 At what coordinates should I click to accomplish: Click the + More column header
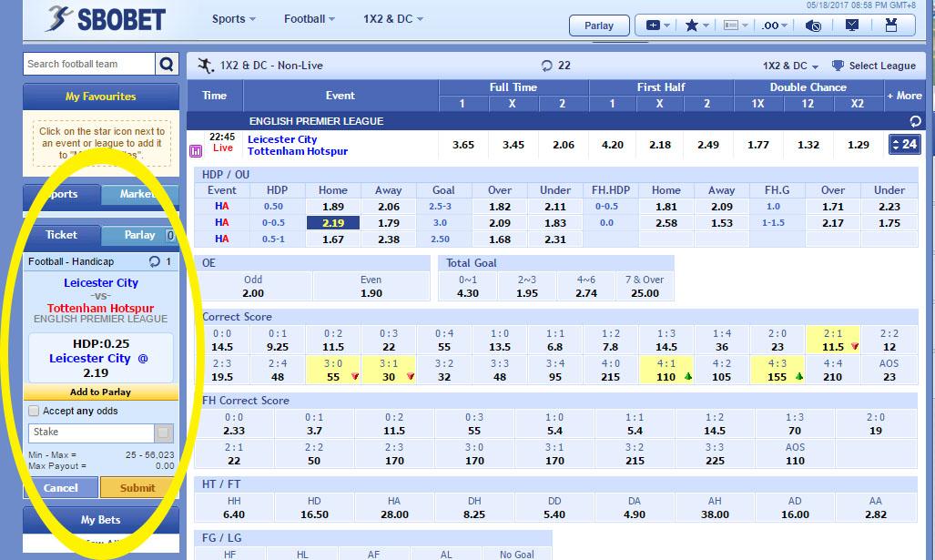(904, 96)
